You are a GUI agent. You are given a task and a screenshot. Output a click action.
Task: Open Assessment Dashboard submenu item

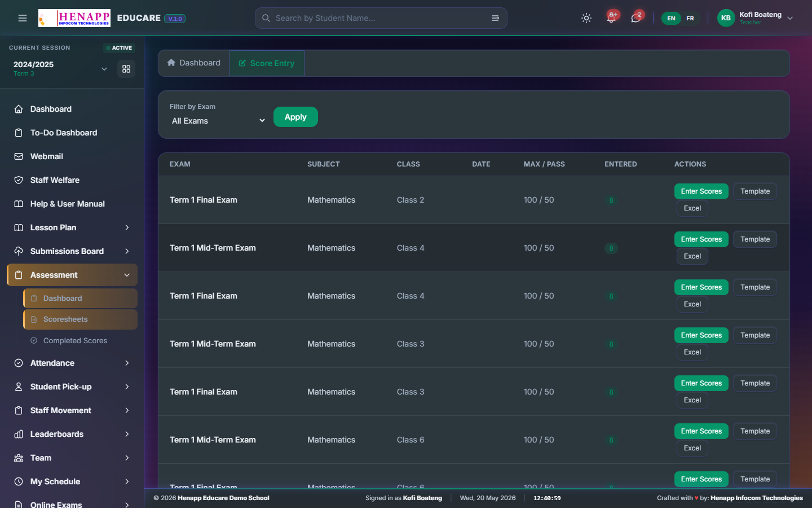[x=80, y=298]
